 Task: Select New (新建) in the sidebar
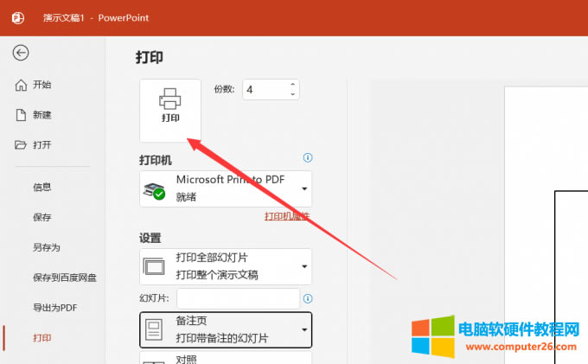tap(42, 115)
